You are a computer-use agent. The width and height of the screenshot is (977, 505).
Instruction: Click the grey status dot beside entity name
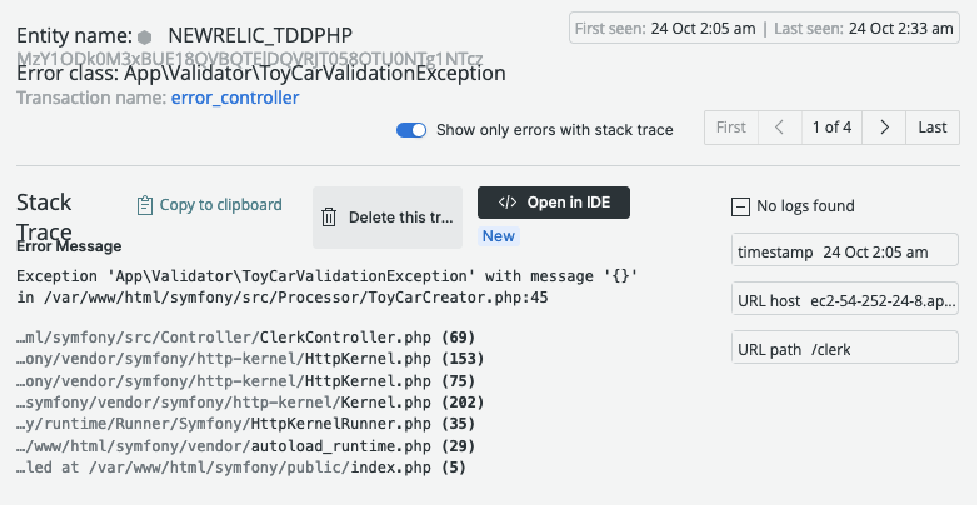145,37
